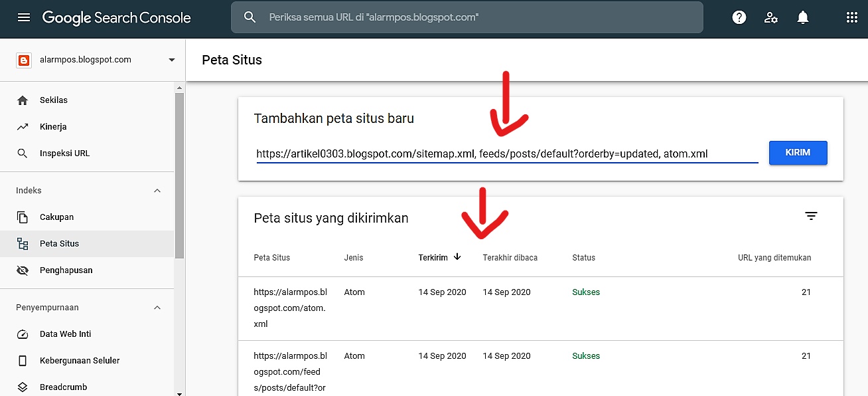Open the Help question mark icon
This screenshot has height=396, width=868.
point(739,18)
